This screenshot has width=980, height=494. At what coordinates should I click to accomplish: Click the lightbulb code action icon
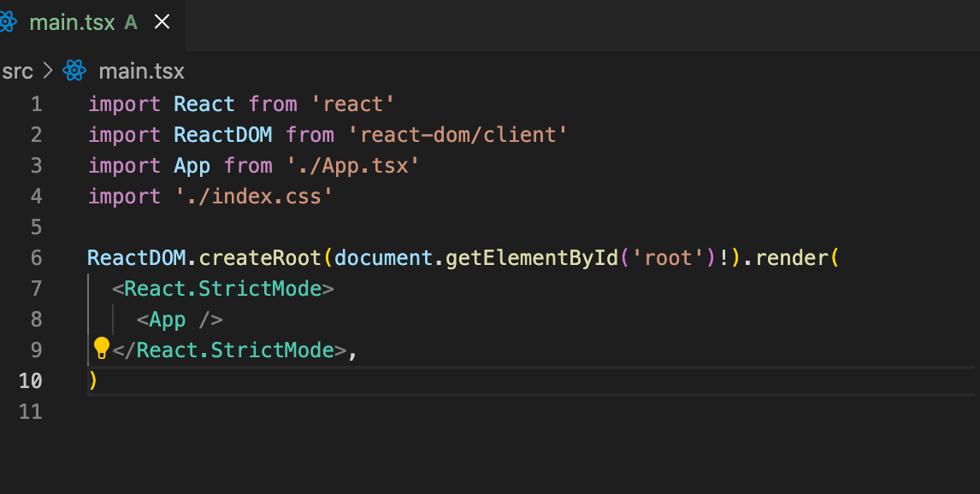(102, 348)
